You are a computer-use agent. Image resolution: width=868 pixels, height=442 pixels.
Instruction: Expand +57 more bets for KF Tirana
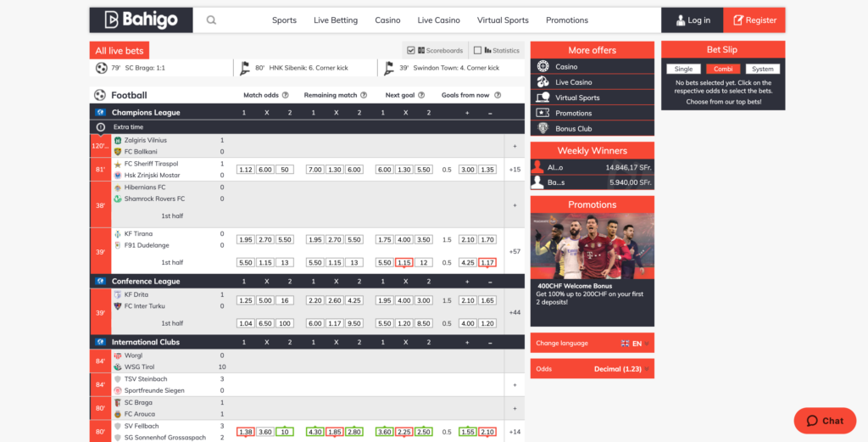pyautogui.click(x=515, y=251)
